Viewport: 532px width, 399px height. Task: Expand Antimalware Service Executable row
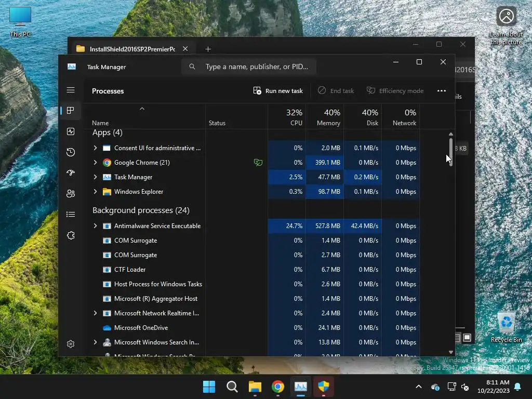click(x=96, y=226)
